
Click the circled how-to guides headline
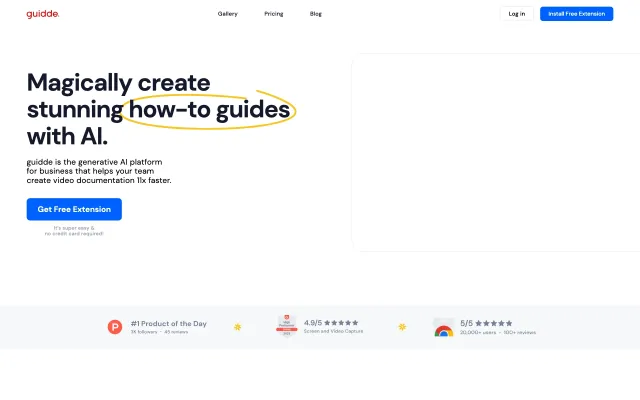210,109
